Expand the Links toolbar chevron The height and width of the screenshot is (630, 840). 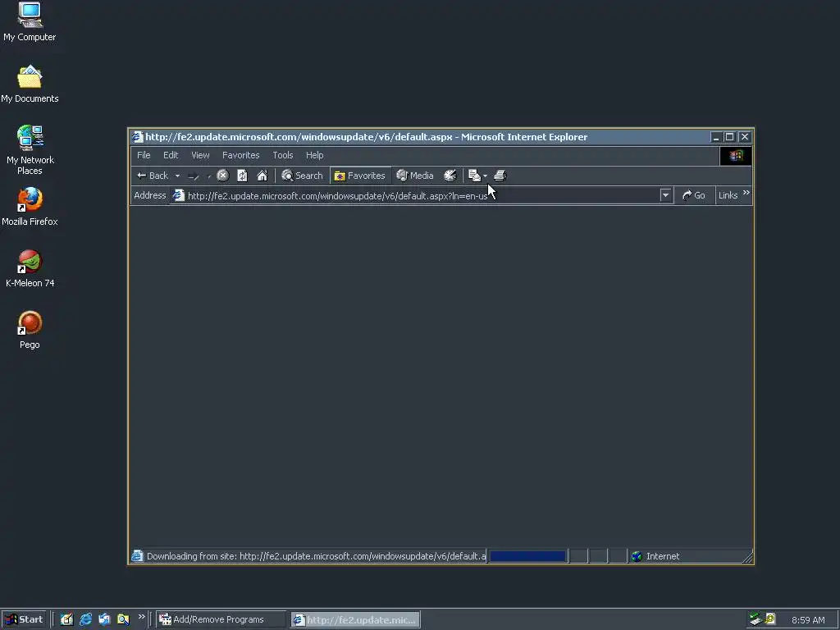(x=746, y=193)
